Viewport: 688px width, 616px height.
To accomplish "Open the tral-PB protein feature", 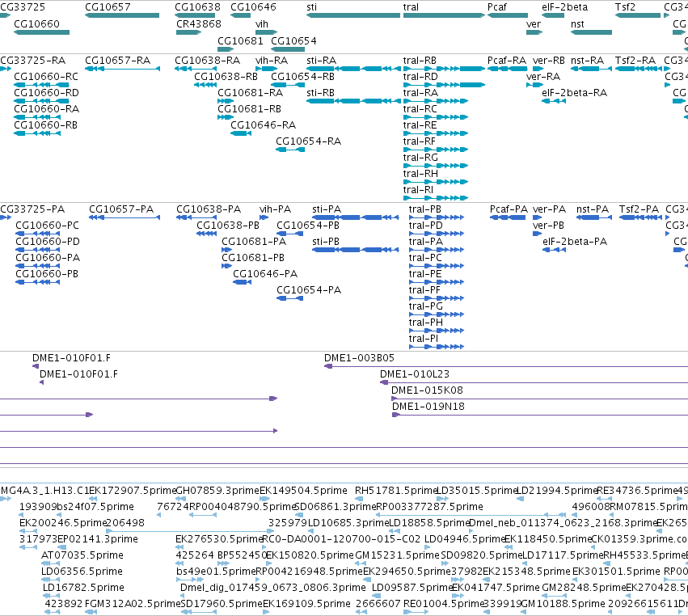I will click(437, 217).
